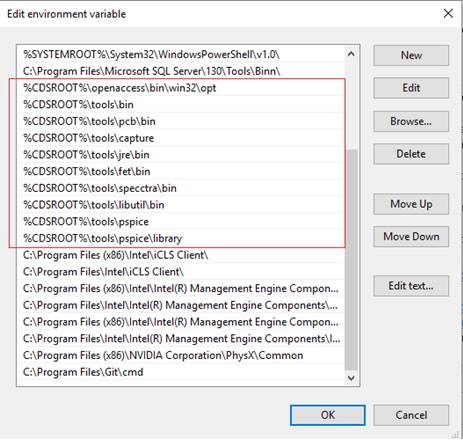Open the Browse... folder picker
The width and height of the screenshot is (463, 440).
[x=411, y=121]
